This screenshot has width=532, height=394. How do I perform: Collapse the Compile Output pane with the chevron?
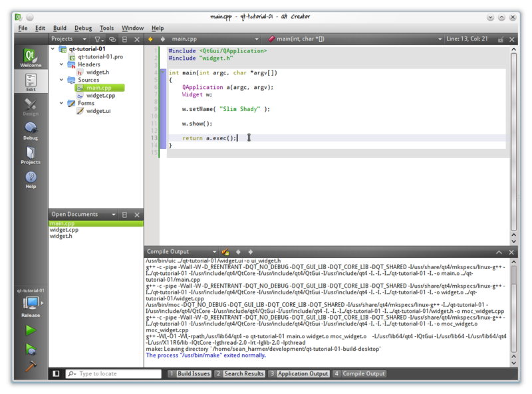tap(498, 252)
